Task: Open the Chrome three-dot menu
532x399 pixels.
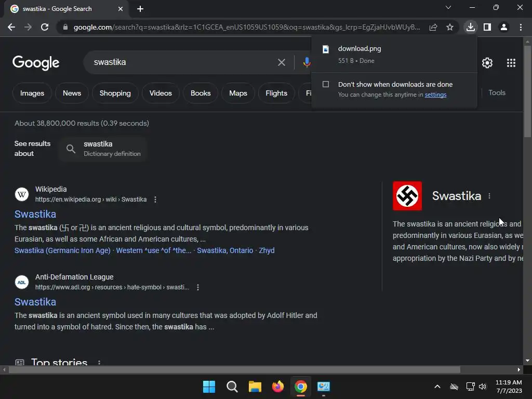Action: 521,27
